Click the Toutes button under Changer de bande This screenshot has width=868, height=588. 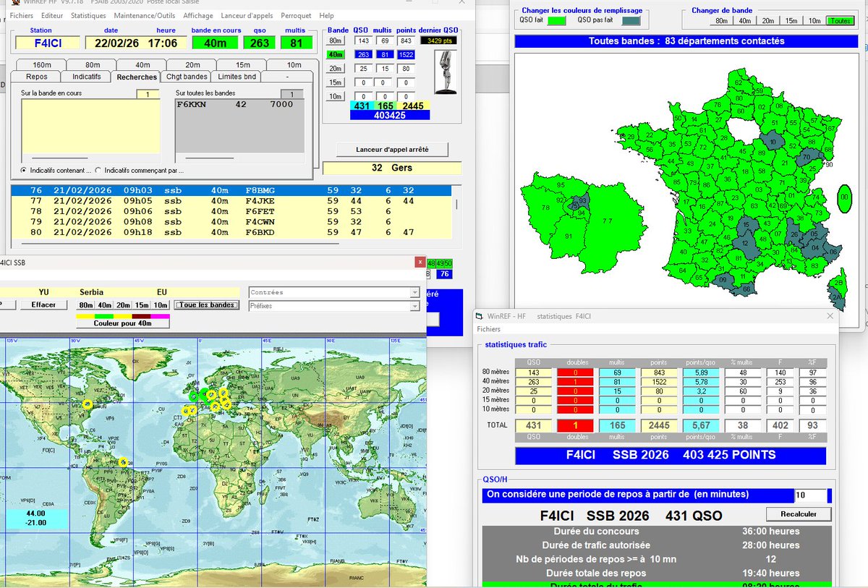(839, 21)
